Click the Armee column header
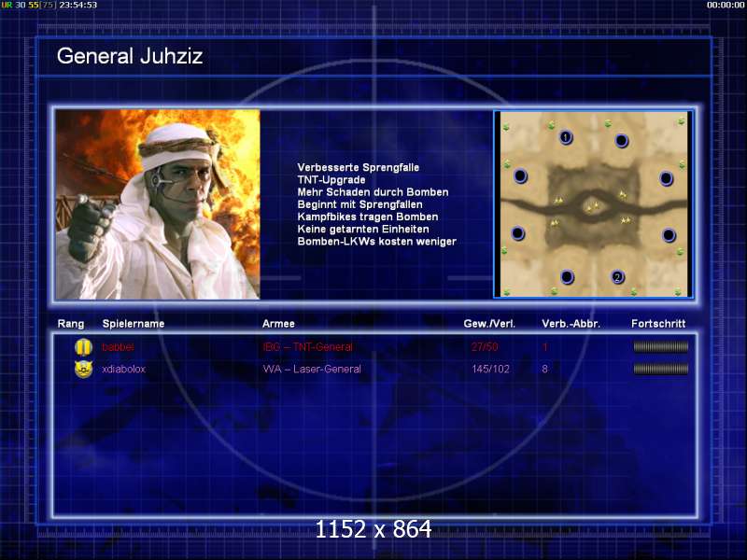The image size is (747, 560). coord(278,324)
